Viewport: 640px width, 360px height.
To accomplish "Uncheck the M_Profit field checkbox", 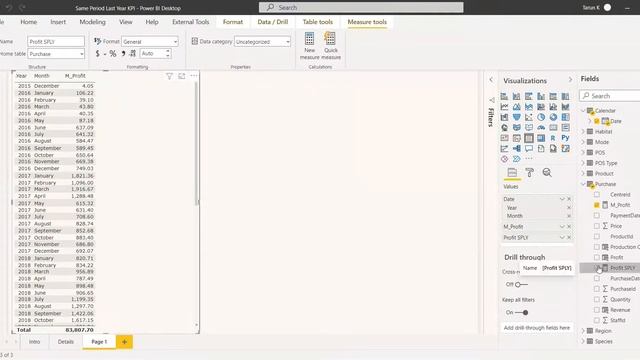I will click(597, 205).
